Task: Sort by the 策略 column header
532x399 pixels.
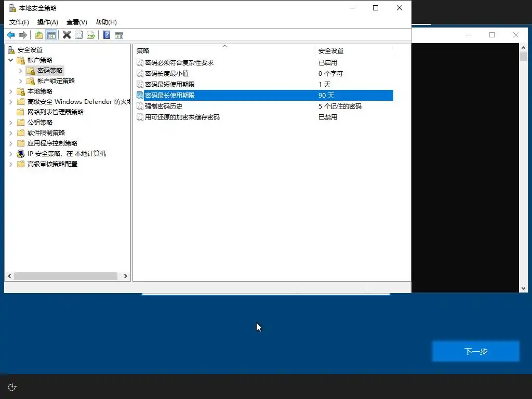Action: (224, 51)
